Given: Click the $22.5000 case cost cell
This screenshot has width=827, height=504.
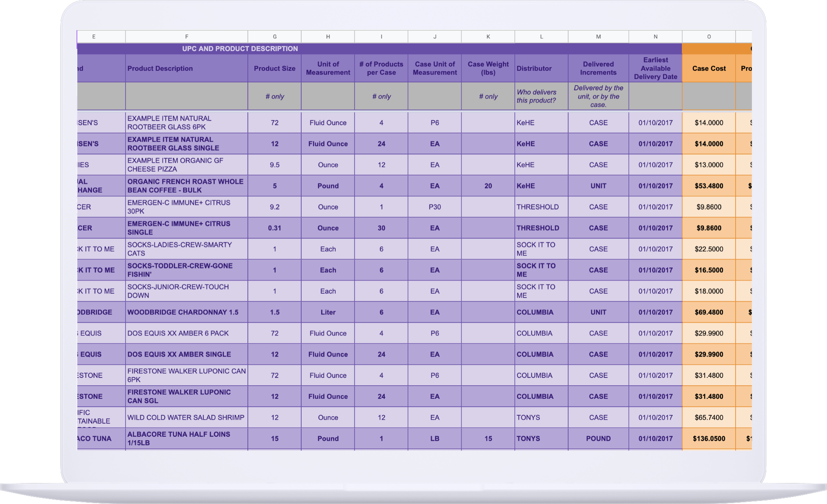Looking at the screenshot, I should (709, 249).
